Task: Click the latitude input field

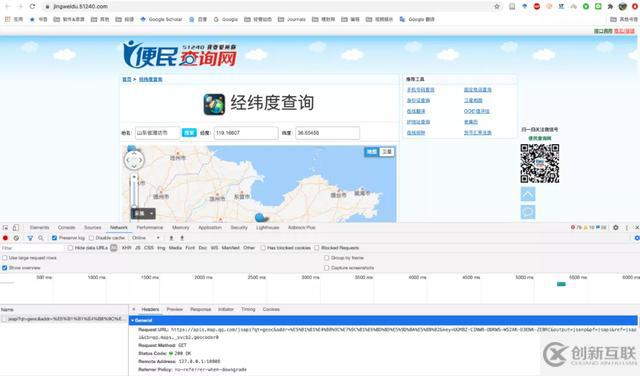Action: coord(328,133)
